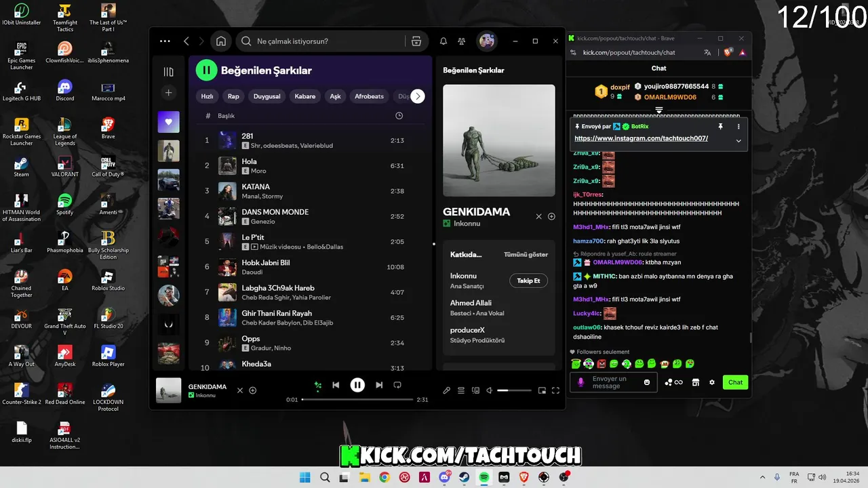The height and width of the screenshot is (488, 868).
Task: Select the Kabare filter chip
Action: tap(305, 96)
